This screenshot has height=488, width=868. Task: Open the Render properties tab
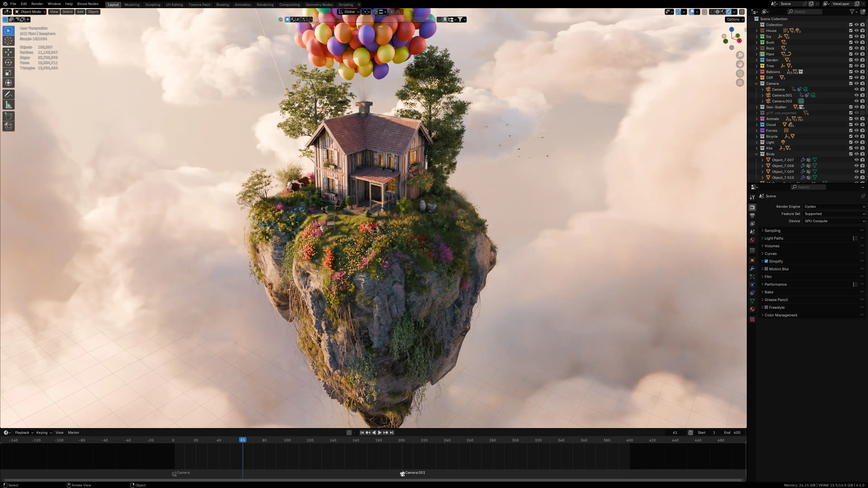tap(752, 207)
